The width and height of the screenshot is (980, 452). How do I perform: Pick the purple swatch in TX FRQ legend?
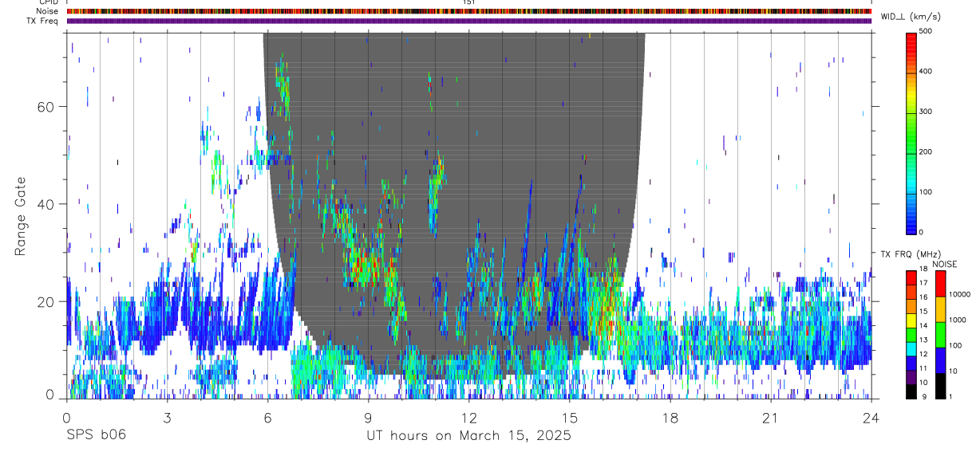[911, 376]
